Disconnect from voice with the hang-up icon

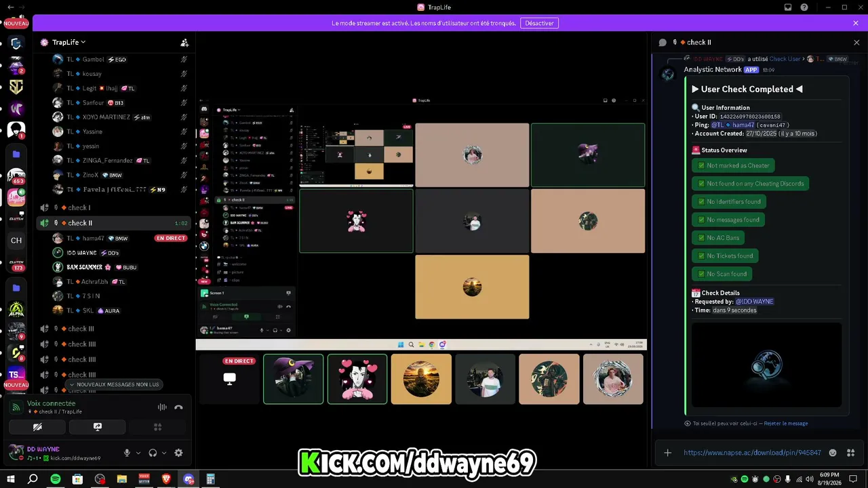[x=178, y=407]
